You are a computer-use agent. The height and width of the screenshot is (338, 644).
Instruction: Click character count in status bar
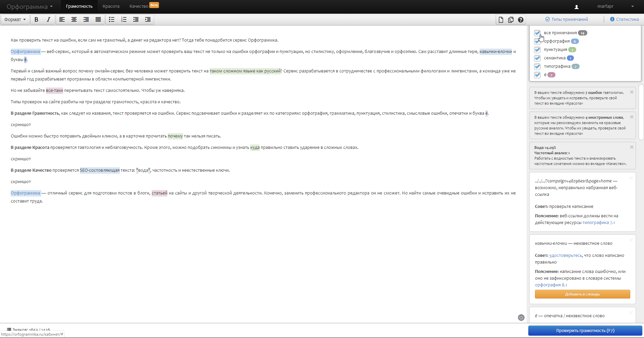tap(29, 330)
